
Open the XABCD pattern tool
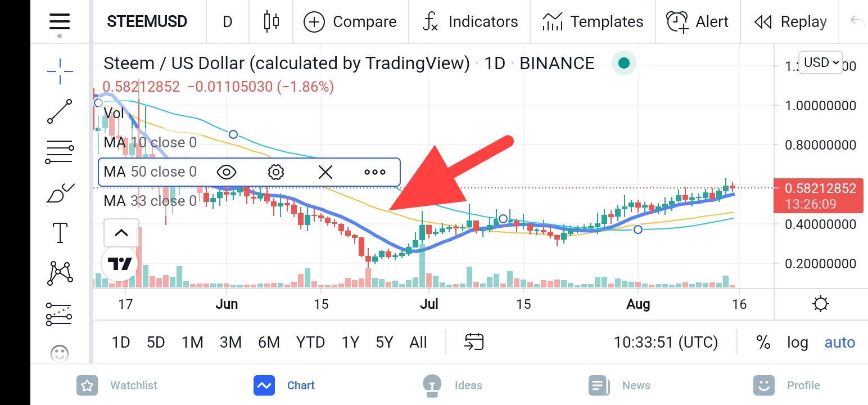click(60, 274)
